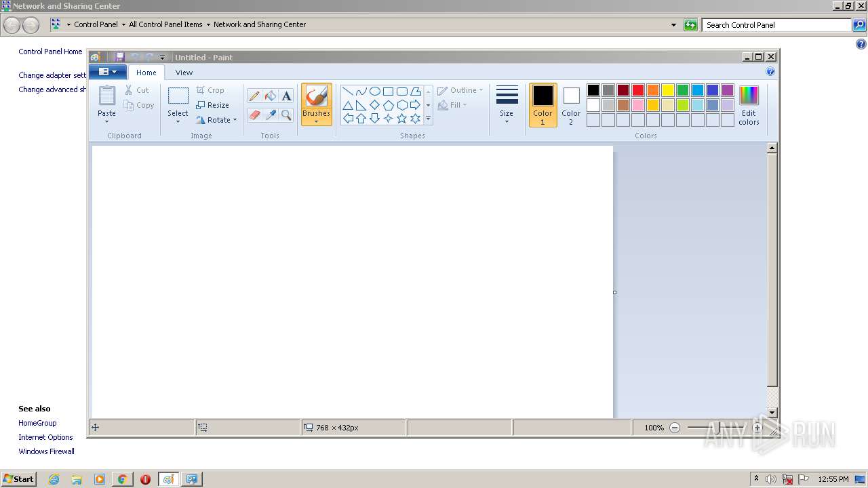
Task: Click the Save icon in quick access toolbar
Action: [120, 57]
